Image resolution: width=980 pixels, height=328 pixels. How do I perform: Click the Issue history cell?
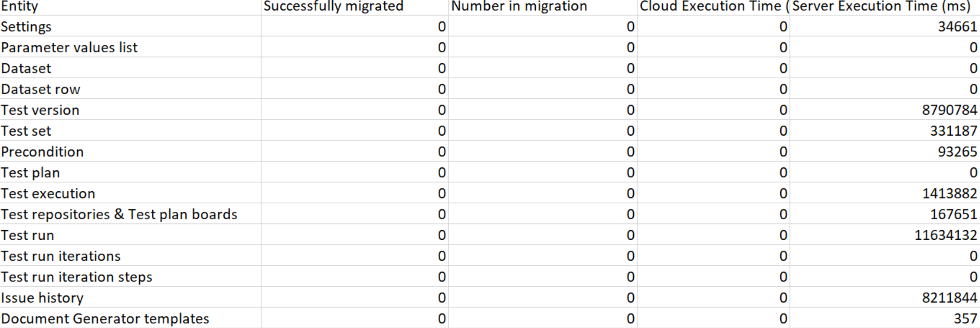point(130,297)
